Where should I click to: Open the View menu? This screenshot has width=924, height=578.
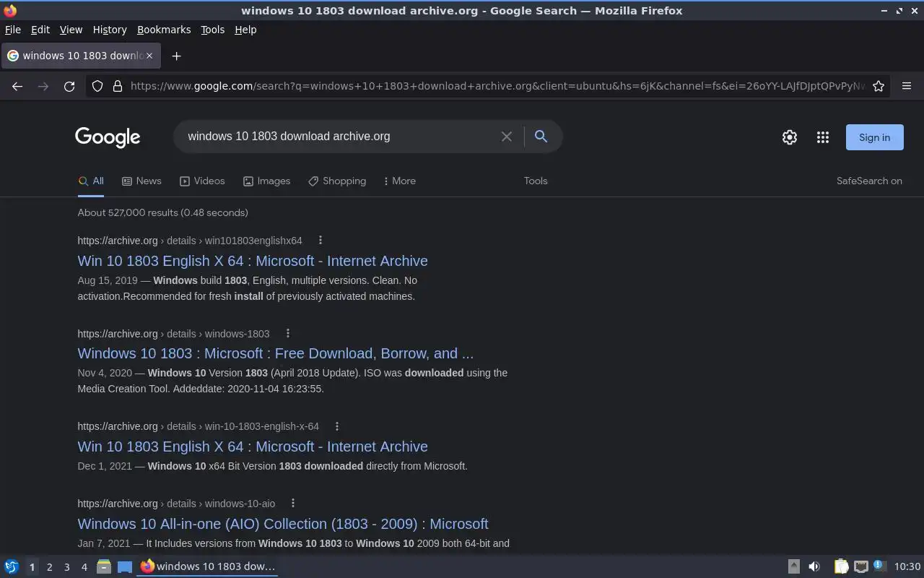pyautogui.click(x=71, y=30)
